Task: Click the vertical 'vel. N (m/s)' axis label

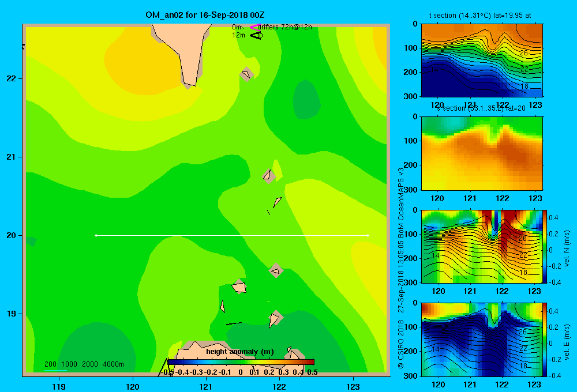Action: click(x=567, y=248)
